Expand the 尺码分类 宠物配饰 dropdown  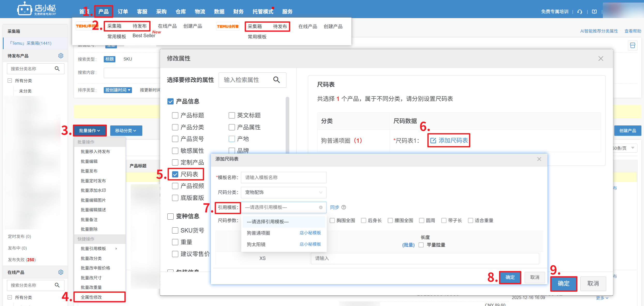pyautogui.click(x=283, y=192)
